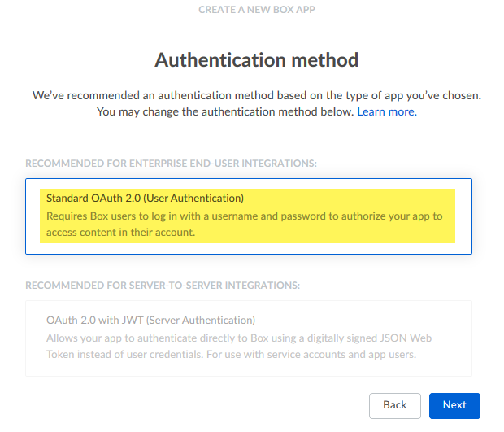
Task: Go back with the Back button
Action: pos(394,405)
